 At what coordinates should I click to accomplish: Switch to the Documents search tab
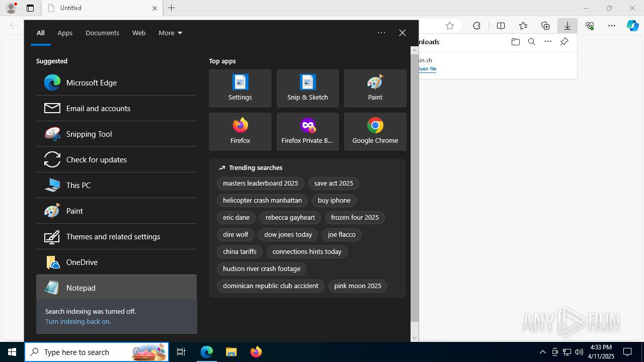coord(102,33)
